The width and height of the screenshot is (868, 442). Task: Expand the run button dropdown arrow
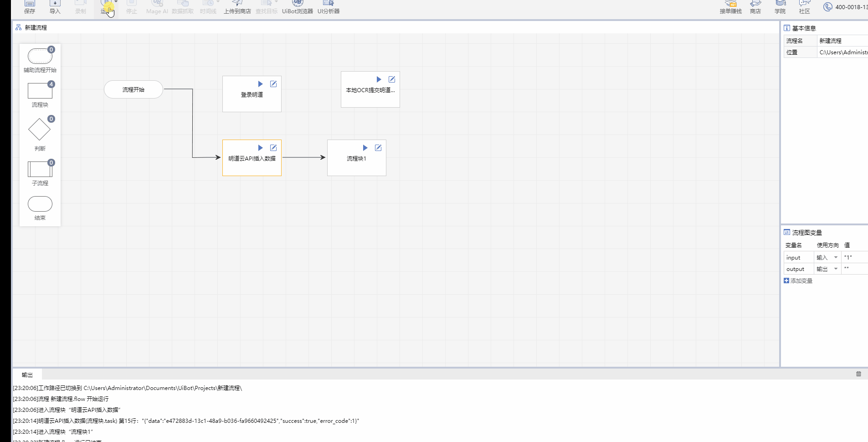116,2
